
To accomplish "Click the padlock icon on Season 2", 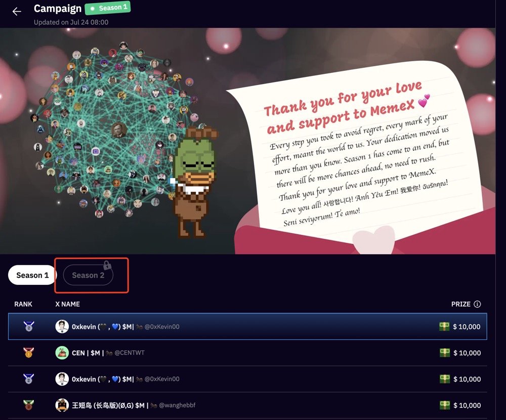I will pos(107,265).
